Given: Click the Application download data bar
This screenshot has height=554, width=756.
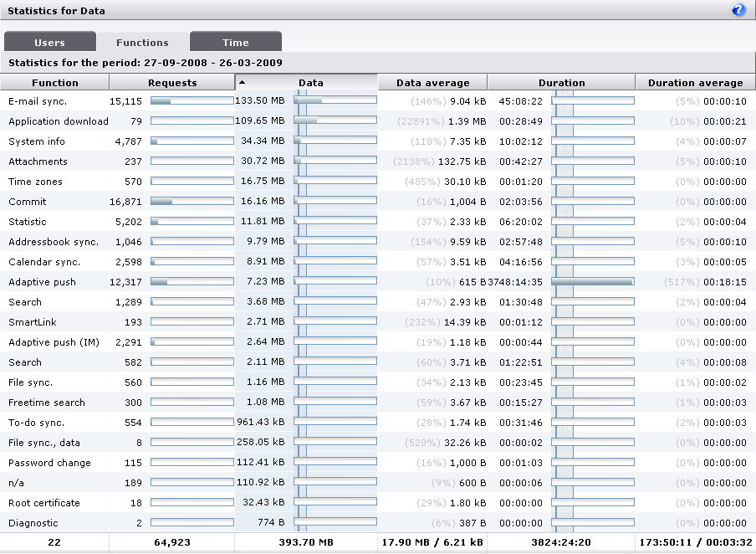Looking at the screenshot, I should [x=335, y=121].
